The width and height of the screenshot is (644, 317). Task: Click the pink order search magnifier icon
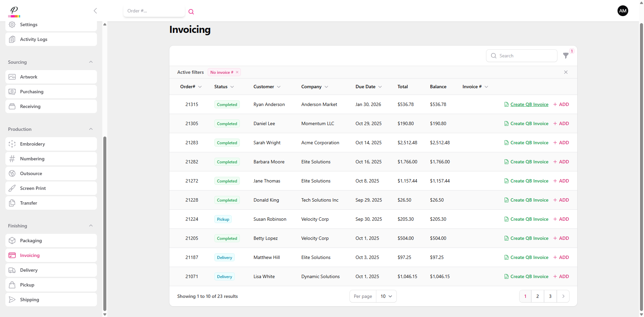coord(191,12)
